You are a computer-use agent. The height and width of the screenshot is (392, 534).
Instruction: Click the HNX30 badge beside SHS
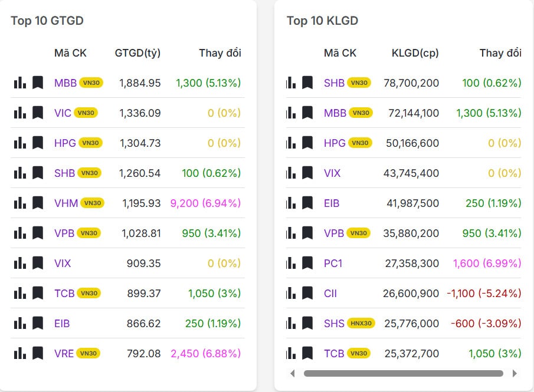pyautogui.click(x=361, y=323)
